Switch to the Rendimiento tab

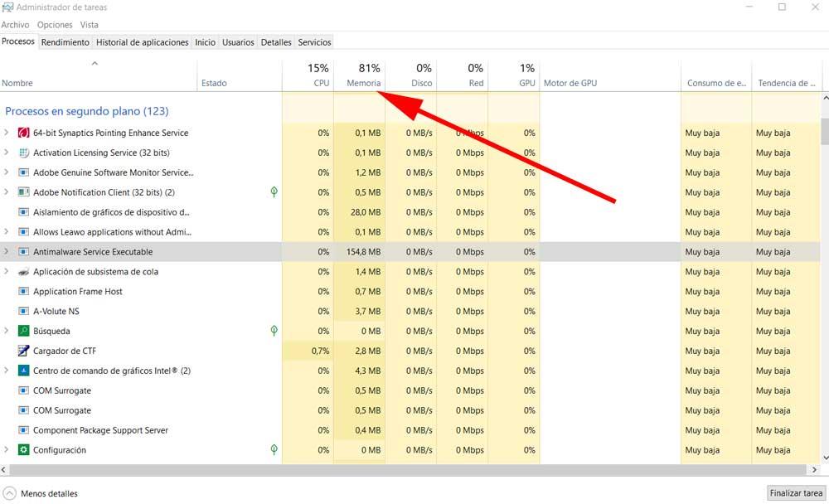tap(65, 42)
